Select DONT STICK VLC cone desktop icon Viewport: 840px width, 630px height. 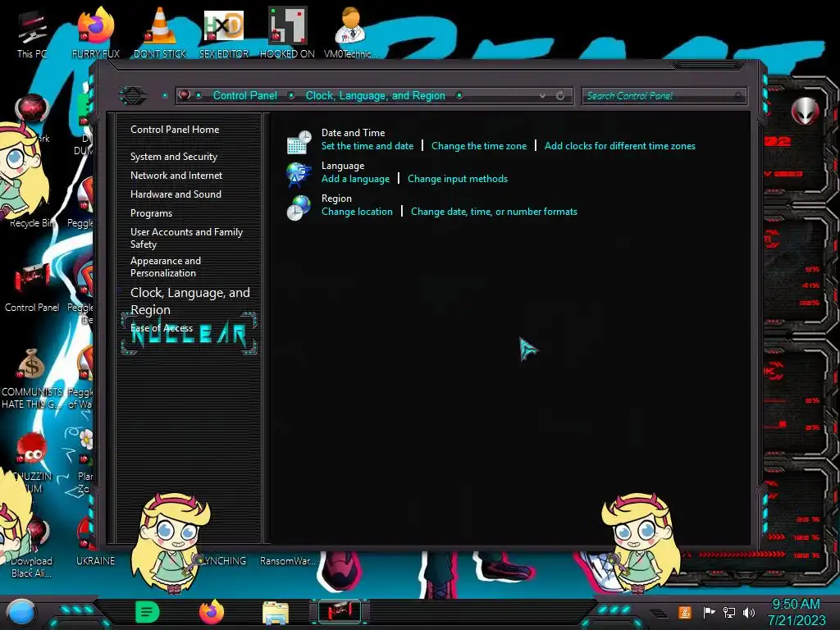coord(160,33)
